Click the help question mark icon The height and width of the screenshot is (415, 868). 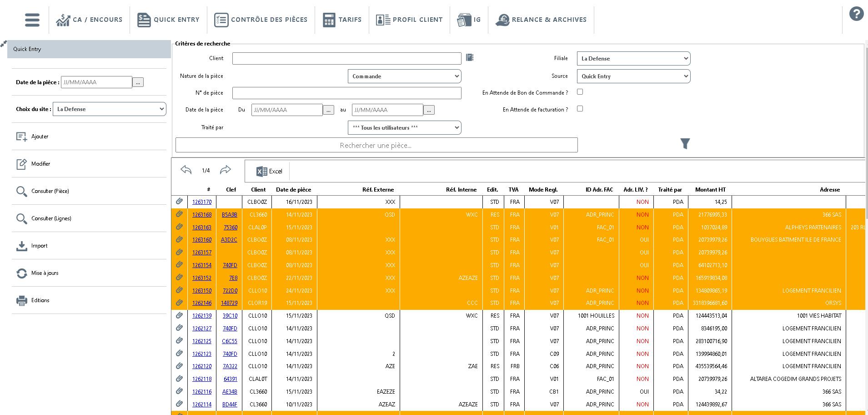[856, 14]
